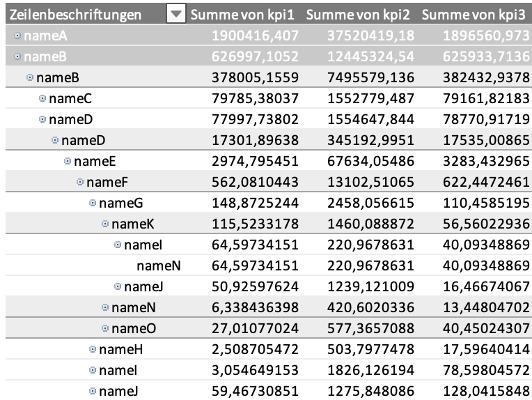Screen dimensions: 532x400
Task: Select the Zeilenbeschriftungen header cell
Action: click(75, 15)
